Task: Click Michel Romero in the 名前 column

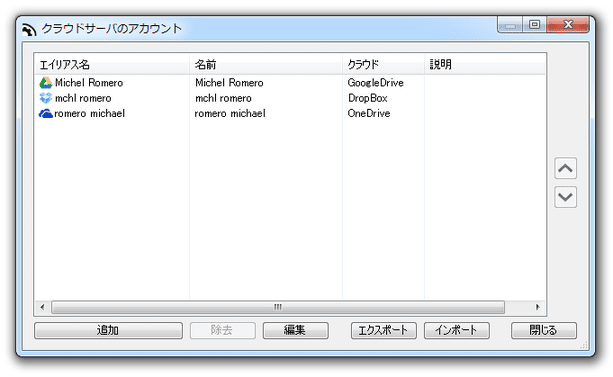Action: 229,83
